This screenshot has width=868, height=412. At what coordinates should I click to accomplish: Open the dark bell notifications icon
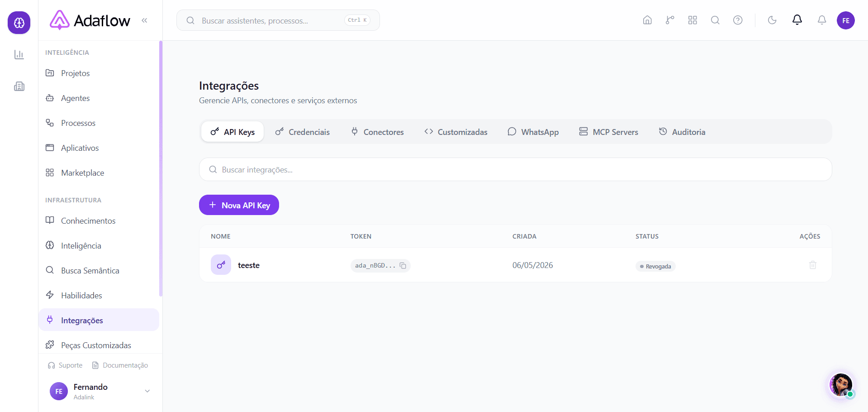797,20
